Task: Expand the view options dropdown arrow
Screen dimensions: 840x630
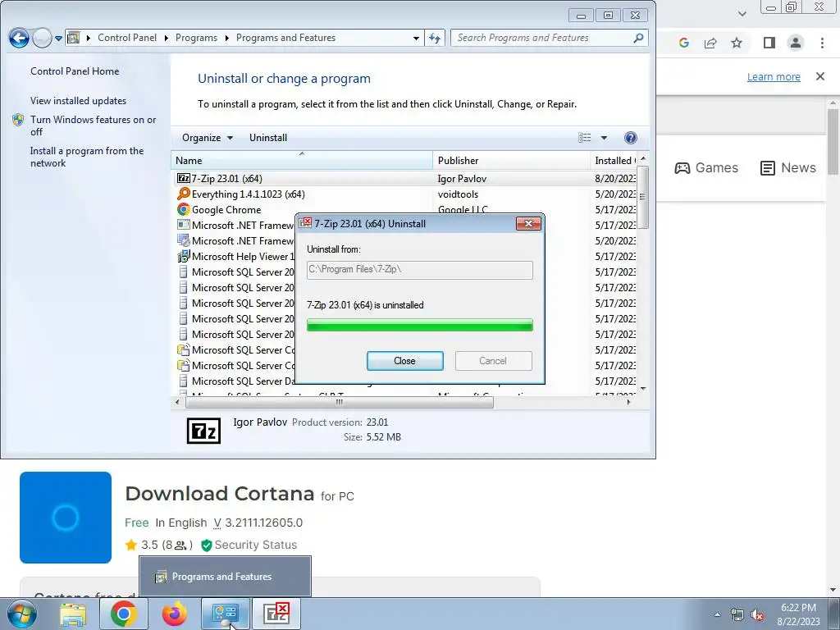Action: (604, 138)
